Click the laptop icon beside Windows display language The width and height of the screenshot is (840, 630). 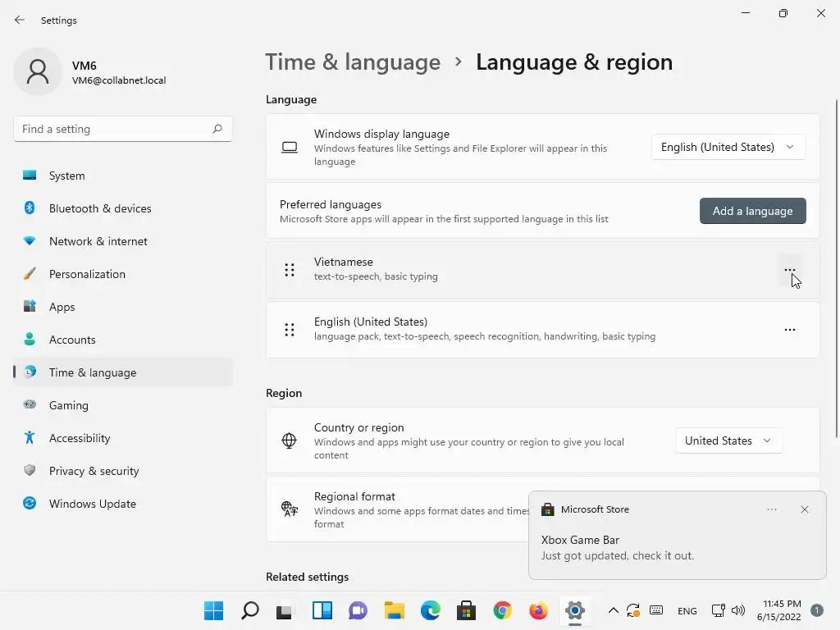[x=290, y=148]
